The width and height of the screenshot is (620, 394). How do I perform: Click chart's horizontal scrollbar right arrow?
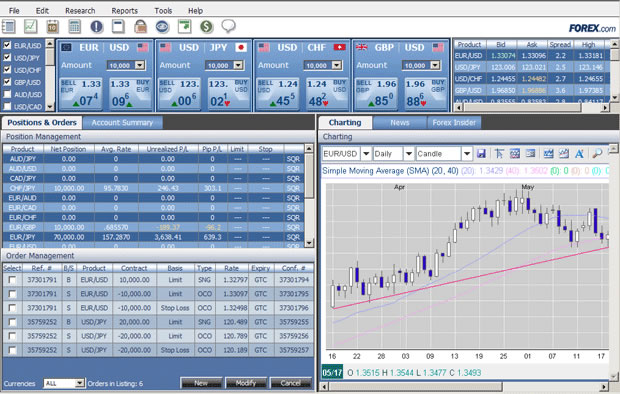[605, 386]
